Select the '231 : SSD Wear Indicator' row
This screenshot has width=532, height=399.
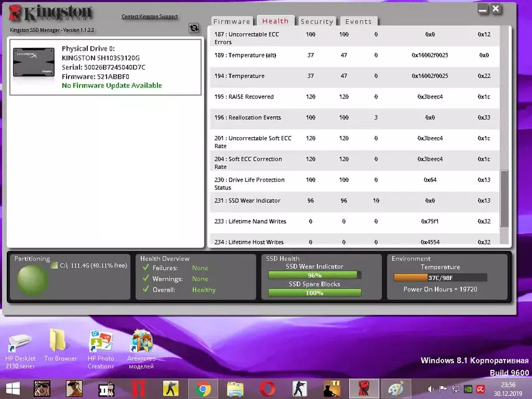click(354, 202)
